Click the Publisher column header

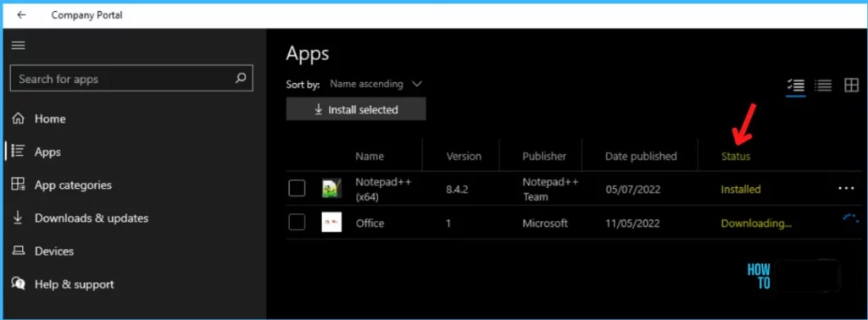(544, 157)
